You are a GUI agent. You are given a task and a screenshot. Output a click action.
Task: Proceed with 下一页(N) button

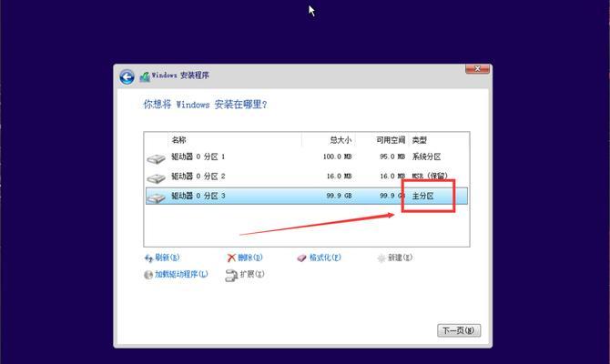click(x=459, y=330)
